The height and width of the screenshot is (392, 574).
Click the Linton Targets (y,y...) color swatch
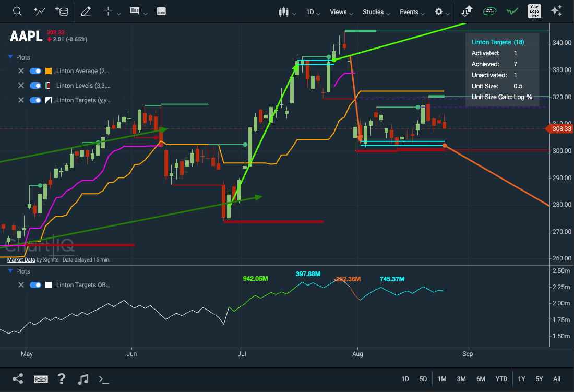[49, 100]
